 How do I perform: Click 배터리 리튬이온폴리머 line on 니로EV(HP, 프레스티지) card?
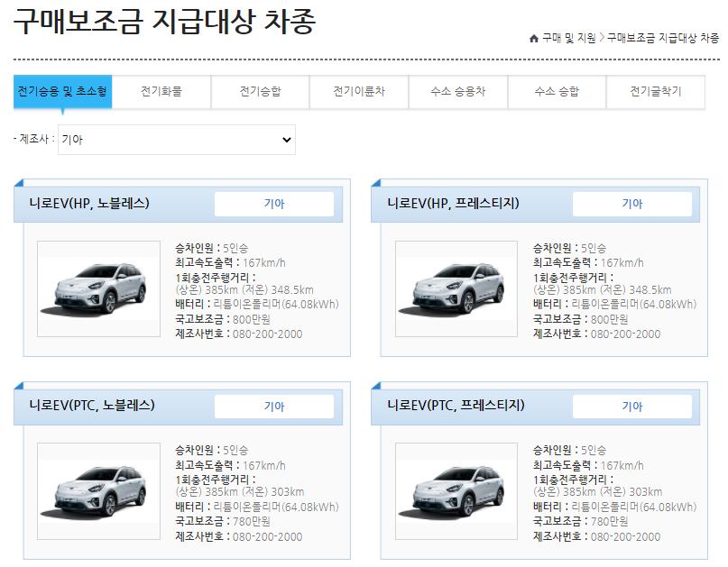614,305
